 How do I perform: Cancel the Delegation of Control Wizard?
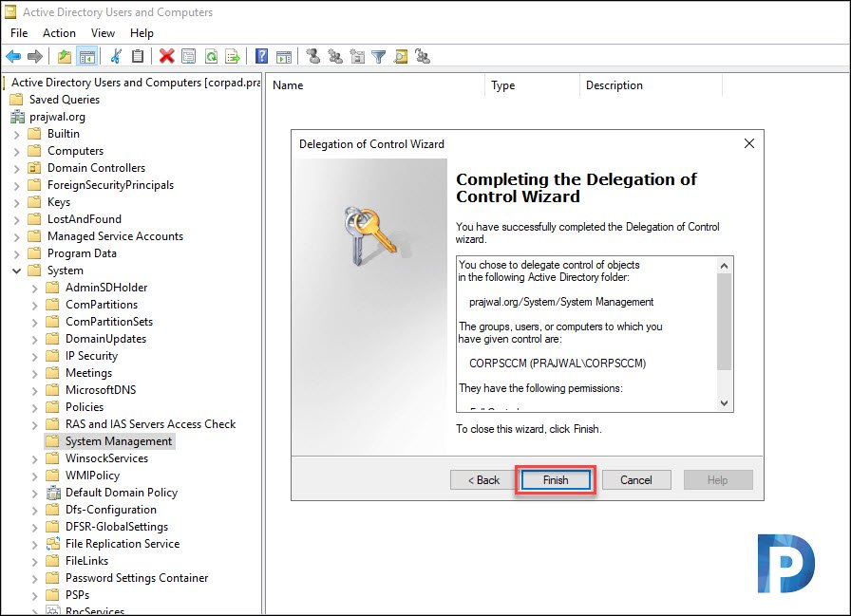coord(636,480)
